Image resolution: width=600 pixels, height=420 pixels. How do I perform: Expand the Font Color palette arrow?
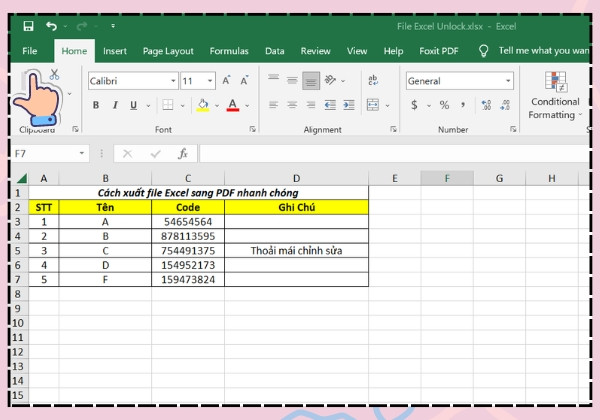click(x=247, y=106)
